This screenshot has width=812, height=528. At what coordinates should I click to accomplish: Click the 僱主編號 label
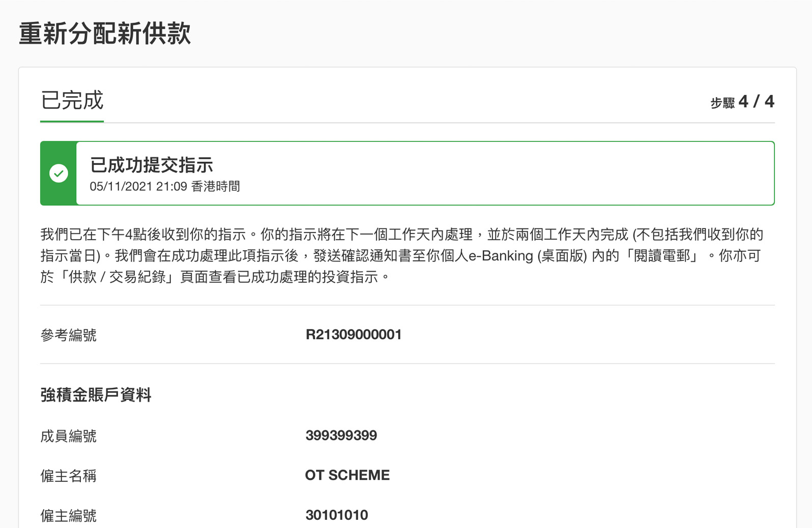68,516
